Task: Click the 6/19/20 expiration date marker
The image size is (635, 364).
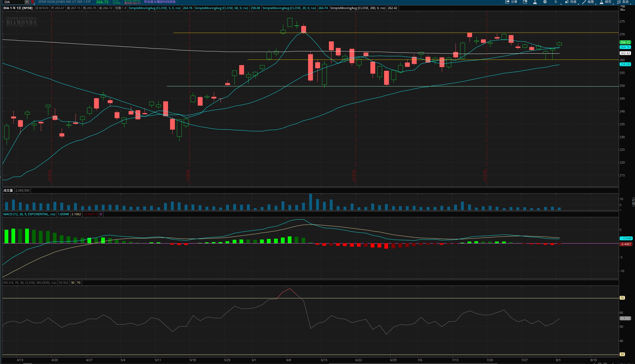Action: [354, 176]
